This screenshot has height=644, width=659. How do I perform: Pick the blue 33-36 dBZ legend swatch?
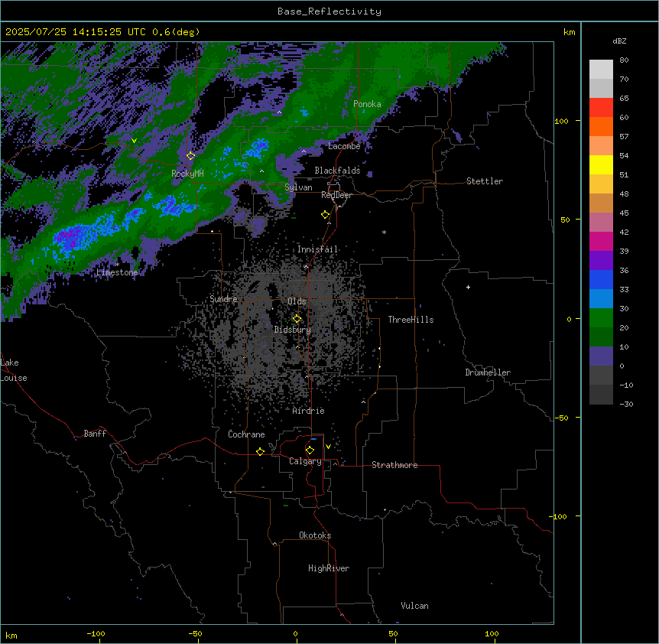(x=601, y=279)
